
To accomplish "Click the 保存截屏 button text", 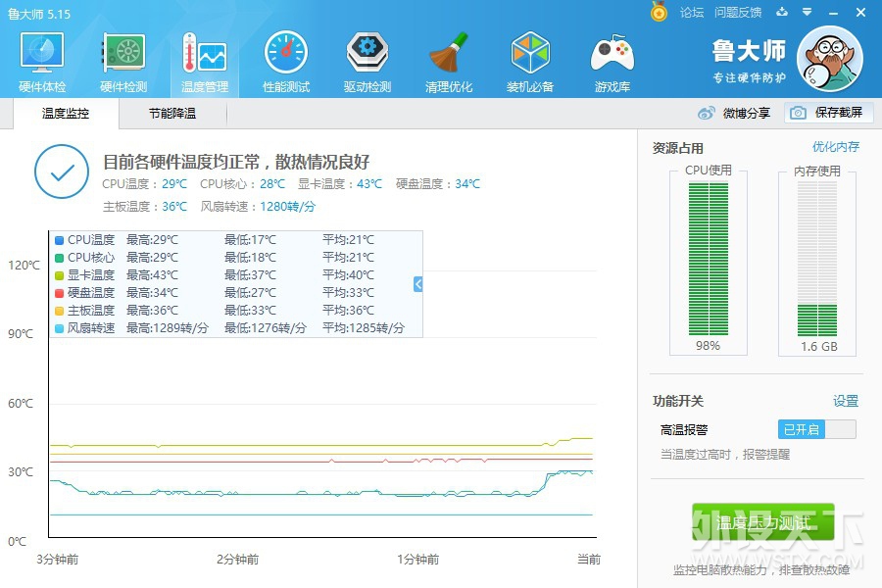I will tap(839, 113).
